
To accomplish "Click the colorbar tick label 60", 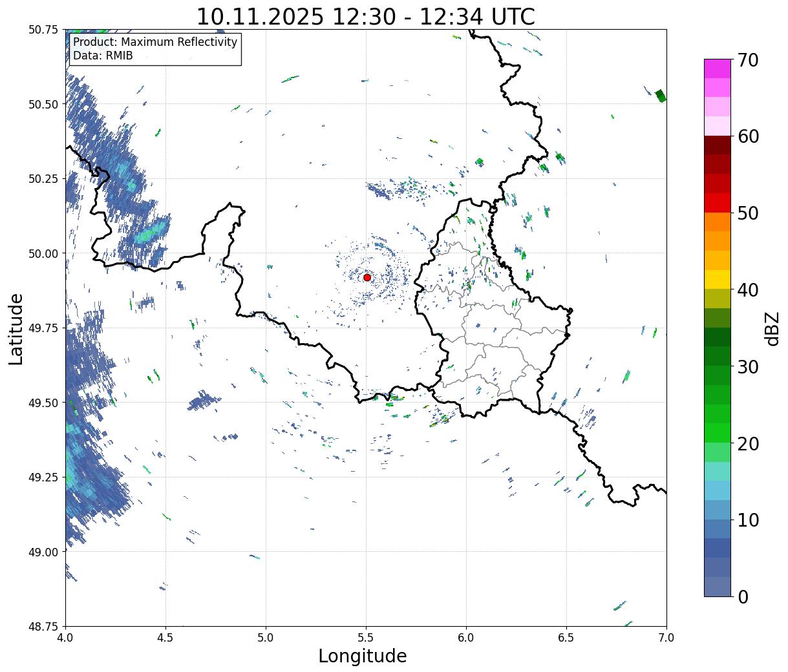I will coord(747,136).
